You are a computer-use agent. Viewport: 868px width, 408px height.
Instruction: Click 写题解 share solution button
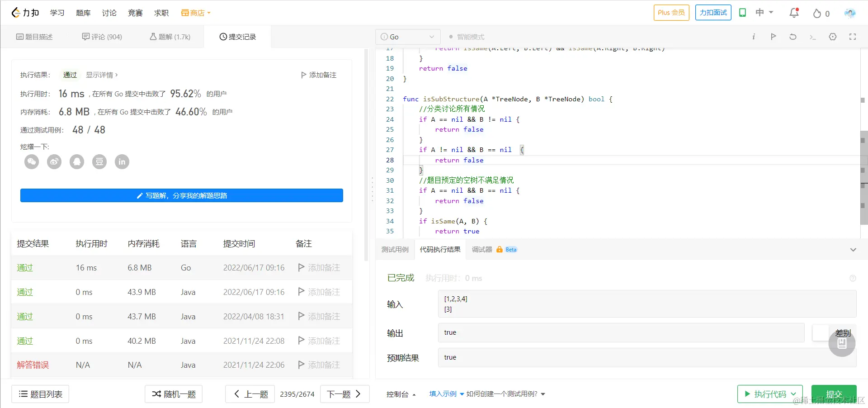point(182,195)
